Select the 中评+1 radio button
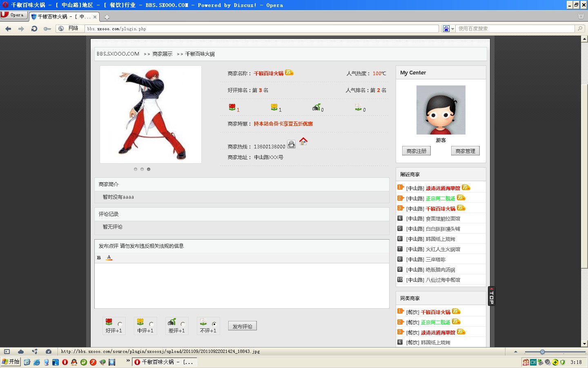Viewport: 588px width, 368px height. pyautogui.click(x=151, y=324)
